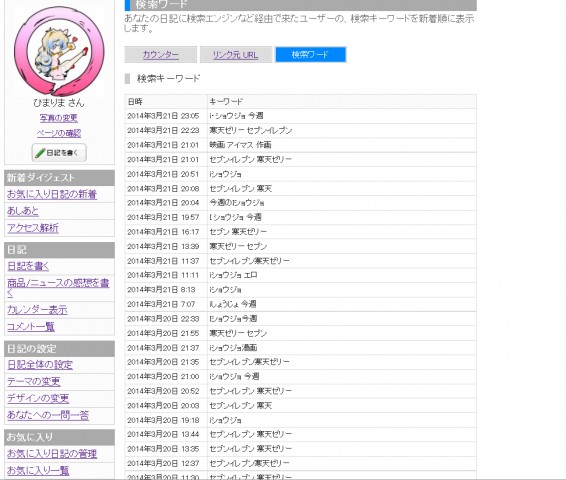Click テーマの変更 link
The image size is (566, 480).
point(34,381)
